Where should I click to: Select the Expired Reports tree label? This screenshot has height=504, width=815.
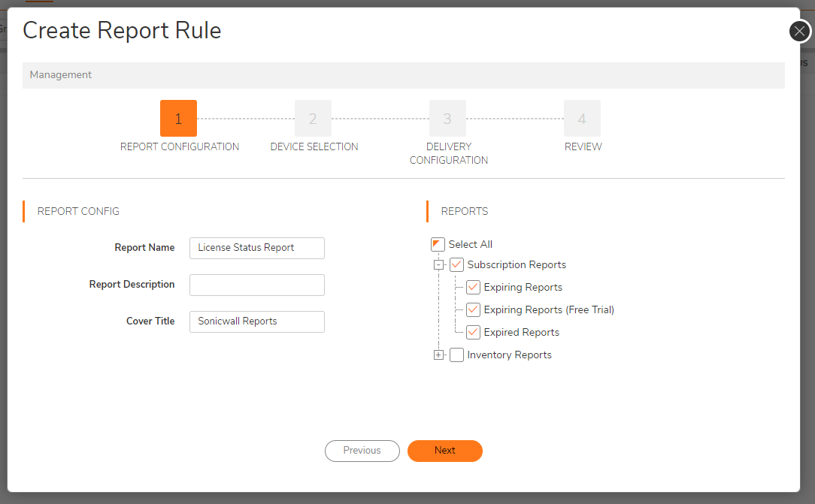click(x=522, y=332)
